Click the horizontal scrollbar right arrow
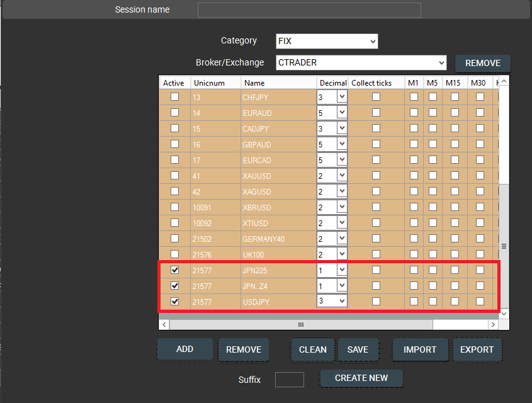This screenshot has width=532, height=403. coord(493,324)
